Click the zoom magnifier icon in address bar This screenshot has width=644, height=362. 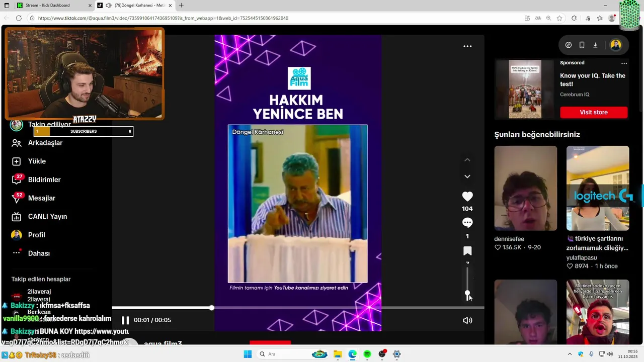[x=548, y=18]
